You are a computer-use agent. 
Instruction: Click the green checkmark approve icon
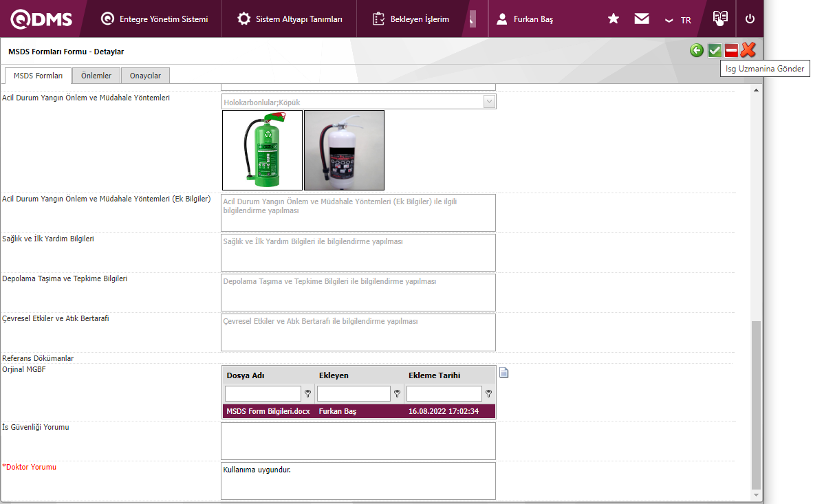point(715,50)
